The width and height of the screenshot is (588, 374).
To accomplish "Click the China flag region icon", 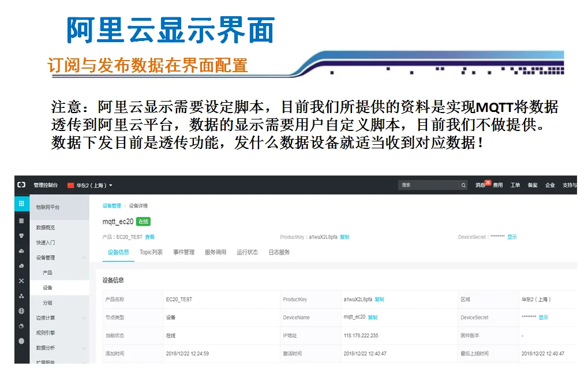I will point(70,185).
